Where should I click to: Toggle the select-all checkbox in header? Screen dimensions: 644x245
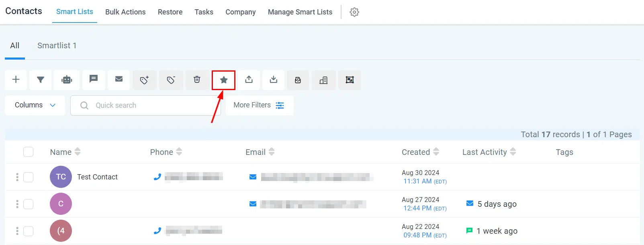pos(28,152)
